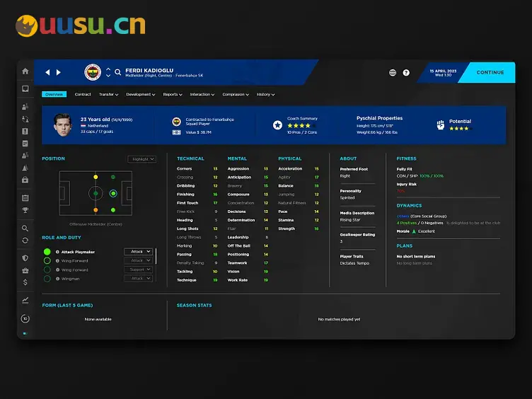Screen dimensions: 532x399
Task: Open the finances dollar icon in the sidebar
Action: (x=25, y=282)
